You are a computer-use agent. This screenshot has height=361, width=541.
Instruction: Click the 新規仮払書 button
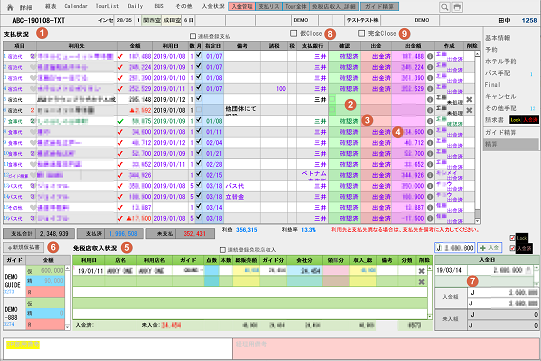click(23, 247)
